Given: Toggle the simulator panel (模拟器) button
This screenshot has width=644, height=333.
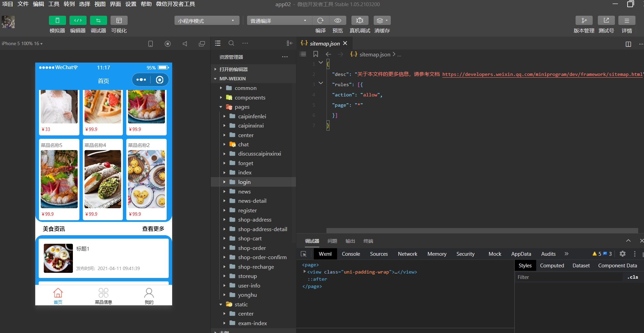Looking at the screenshot, I should tap(57, 21).
